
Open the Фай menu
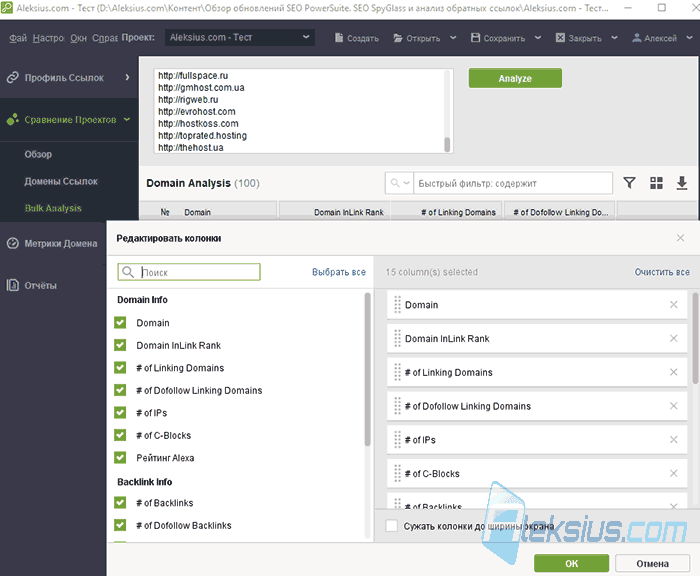click(x=18, y=38)
